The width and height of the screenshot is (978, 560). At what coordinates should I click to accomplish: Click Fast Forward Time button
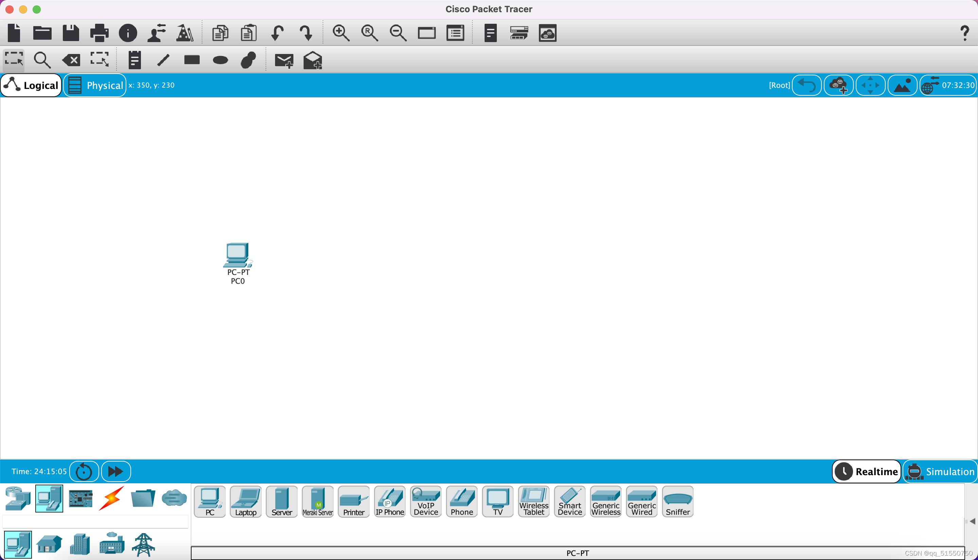(x=116, y=471)
